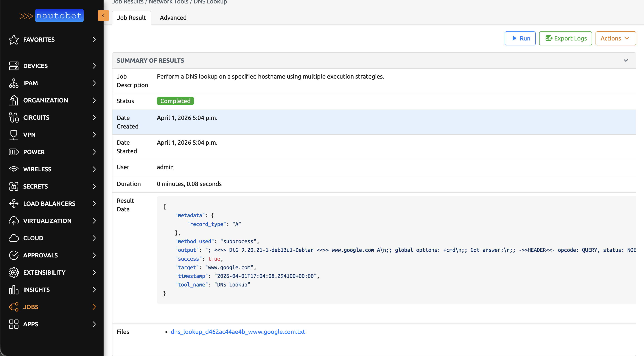Viewport: 644px width, 356px height.
Task: Switch to the Advanced tab
Action: tap(173, 18)
